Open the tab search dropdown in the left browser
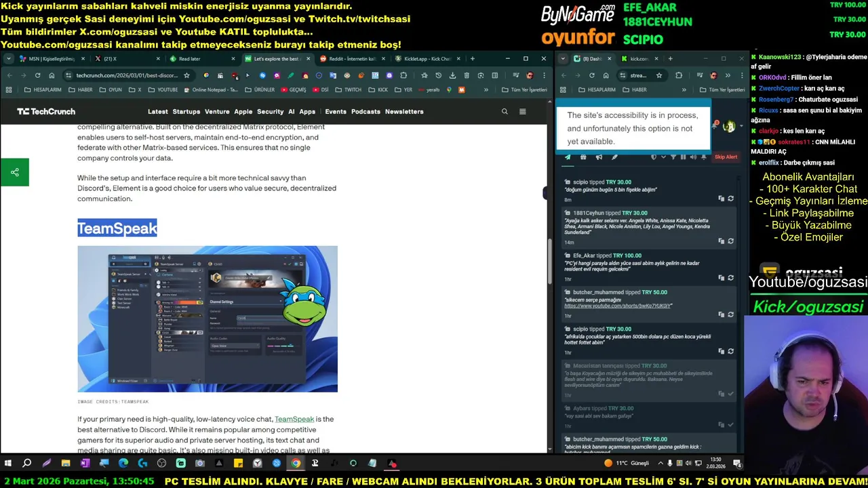This screenshot has height=488, width=868. [x=9, y=59]
